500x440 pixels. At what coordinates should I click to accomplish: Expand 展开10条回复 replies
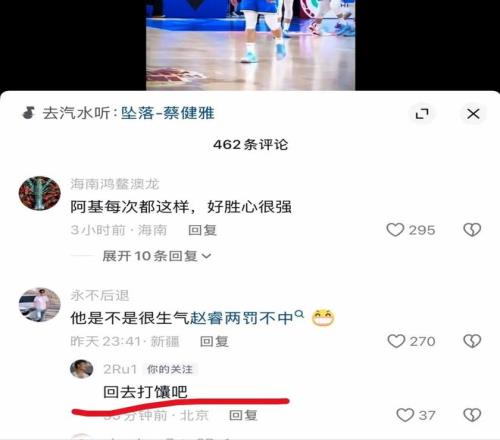(x=157, y=256)
